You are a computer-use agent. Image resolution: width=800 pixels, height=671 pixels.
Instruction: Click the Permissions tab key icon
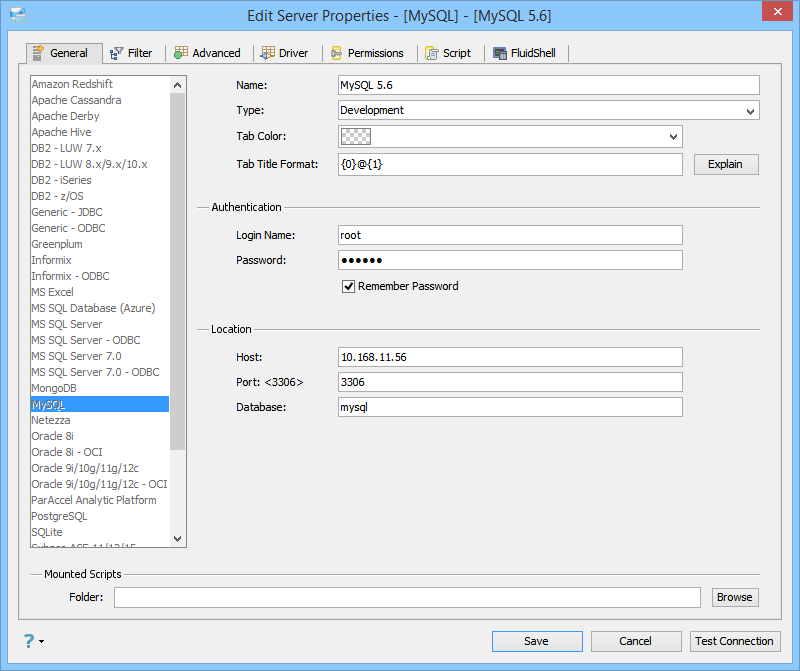(336, 53)
